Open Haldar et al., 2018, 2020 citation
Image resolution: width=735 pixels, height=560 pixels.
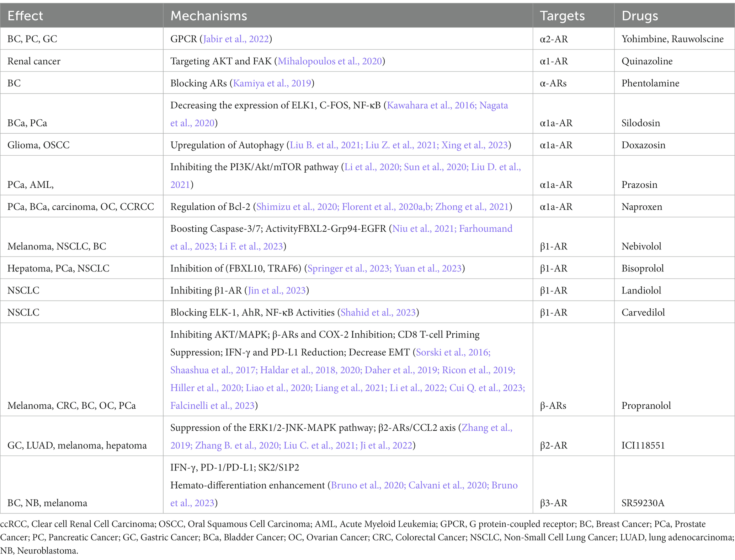click(x=310, y=370)
